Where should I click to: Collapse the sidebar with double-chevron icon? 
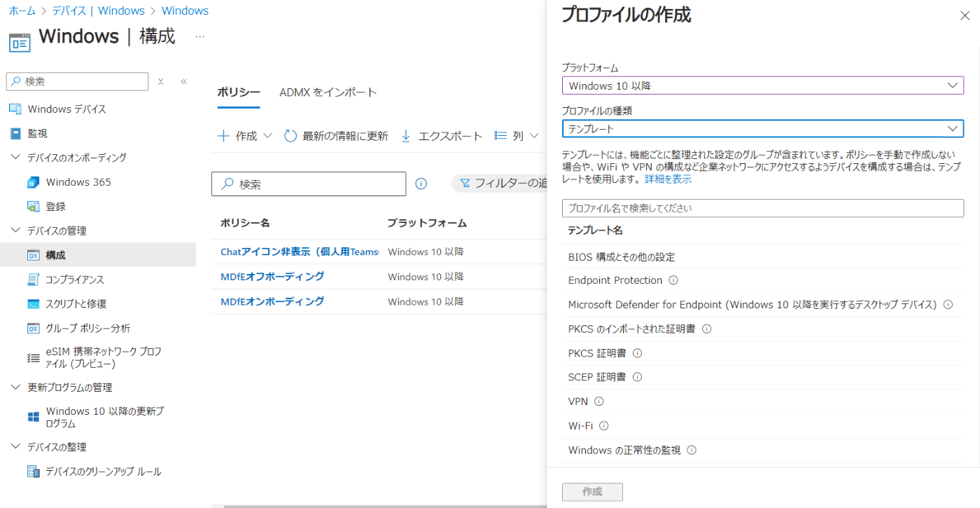click(x=184, y=81)
